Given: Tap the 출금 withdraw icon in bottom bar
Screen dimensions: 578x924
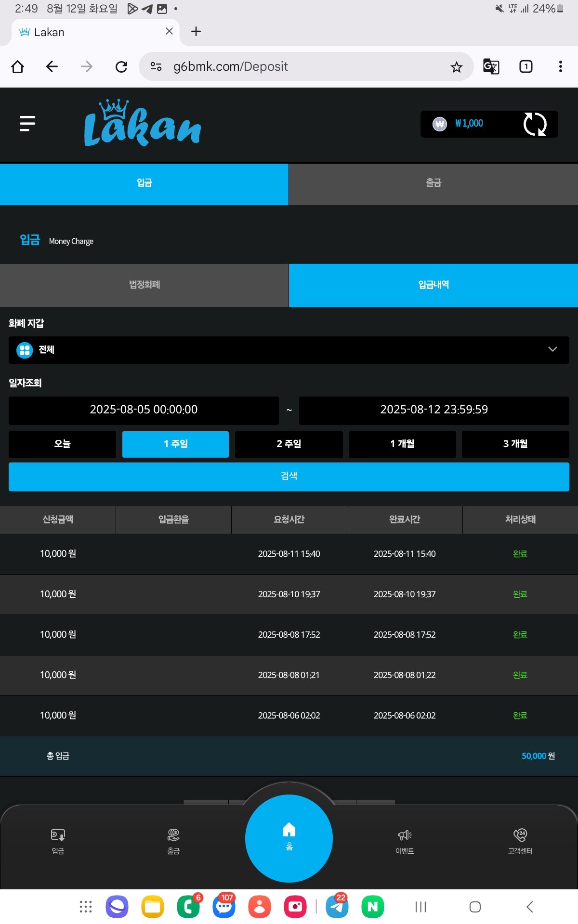Looking at the screenshot, I should coord(173,841).
